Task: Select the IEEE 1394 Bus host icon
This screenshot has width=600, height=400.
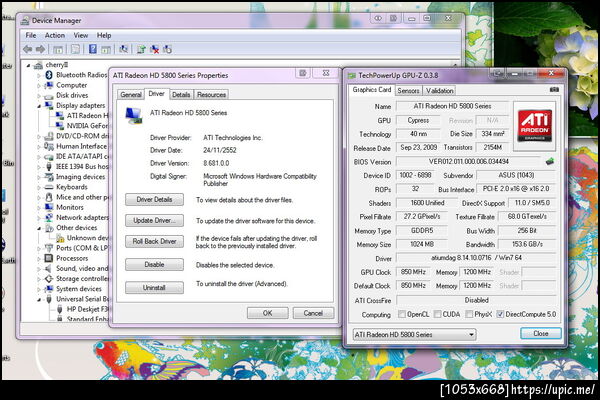Action: click(x=49, y=167)
